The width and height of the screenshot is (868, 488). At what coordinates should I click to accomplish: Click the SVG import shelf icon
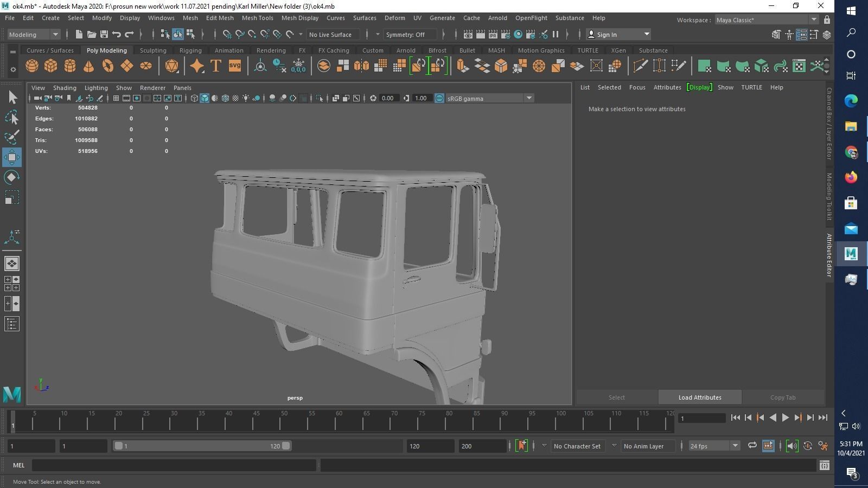point(235,66)
